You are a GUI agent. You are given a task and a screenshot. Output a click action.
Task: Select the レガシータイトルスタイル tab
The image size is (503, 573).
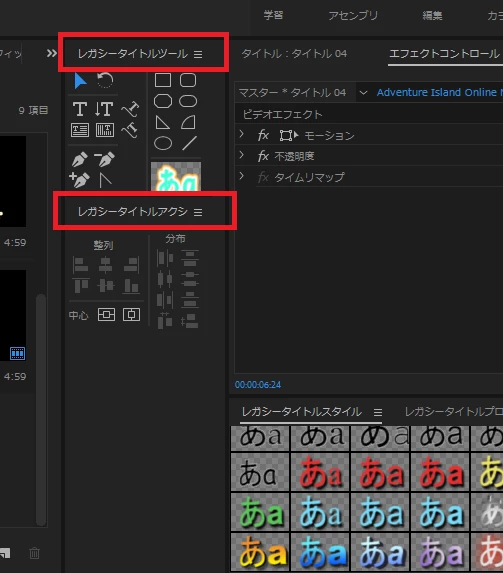pyautogui.click(x=302, y=412)
